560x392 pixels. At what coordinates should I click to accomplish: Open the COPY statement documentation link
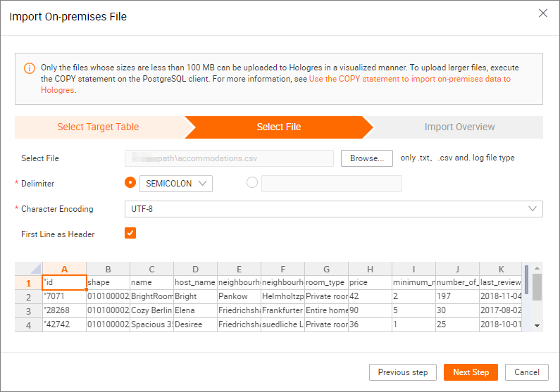[x=409, y=79]
